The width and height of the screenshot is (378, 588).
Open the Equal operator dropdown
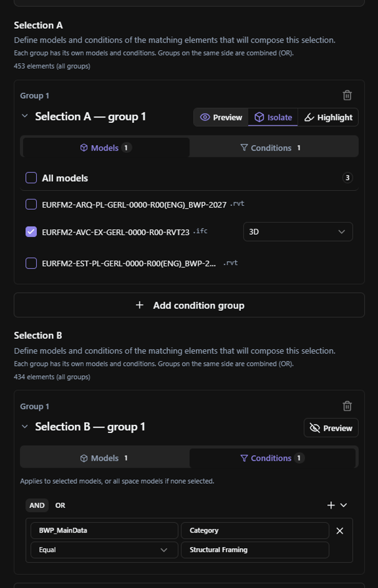pos(104,550)
